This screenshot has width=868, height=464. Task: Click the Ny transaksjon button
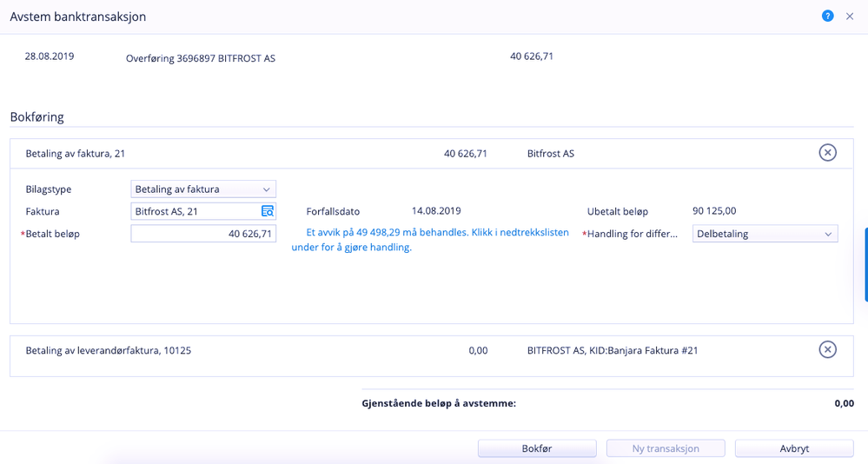coord(666,448)
